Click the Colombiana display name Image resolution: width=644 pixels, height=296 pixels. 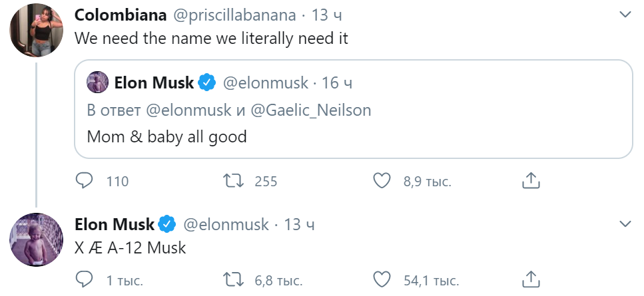[121, 15]
